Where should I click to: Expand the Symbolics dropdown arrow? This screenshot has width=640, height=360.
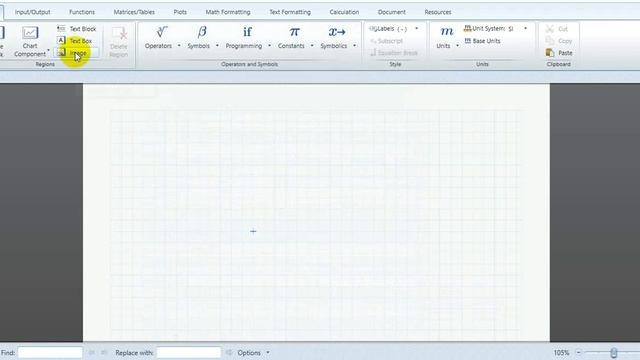(x=354, y=46)
